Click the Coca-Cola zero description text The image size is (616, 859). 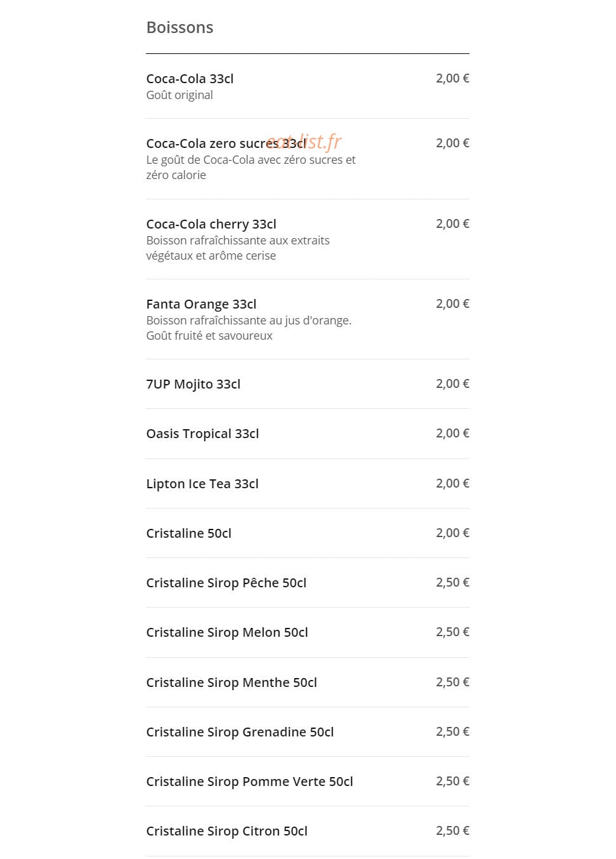(x=251, y=168)
